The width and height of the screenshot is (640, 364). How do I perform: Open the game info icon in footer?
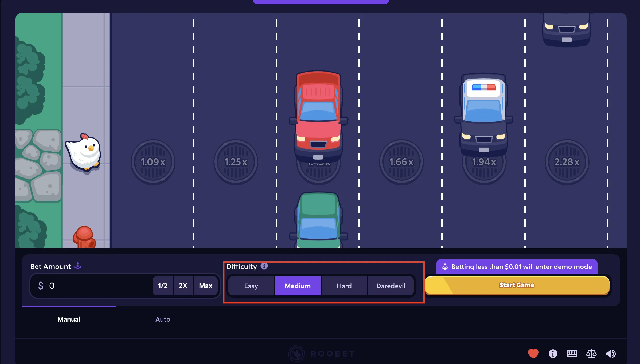coord(553,354)
